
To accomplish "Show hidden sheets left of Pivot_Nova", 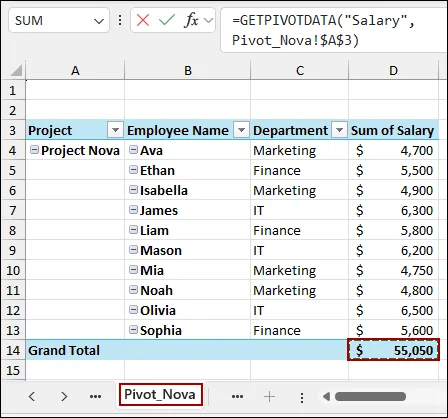I will click(96, 396).
